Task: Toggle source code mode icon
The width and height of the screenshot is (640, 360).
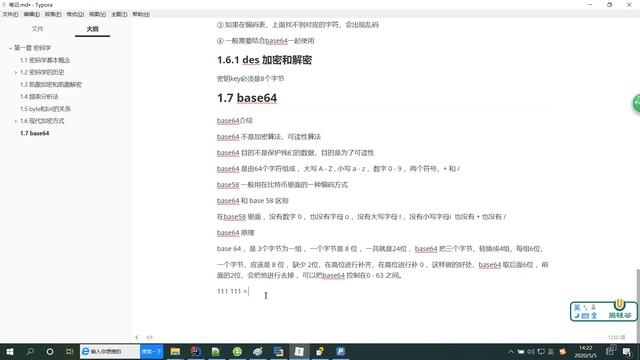Action: coord(149,337)
